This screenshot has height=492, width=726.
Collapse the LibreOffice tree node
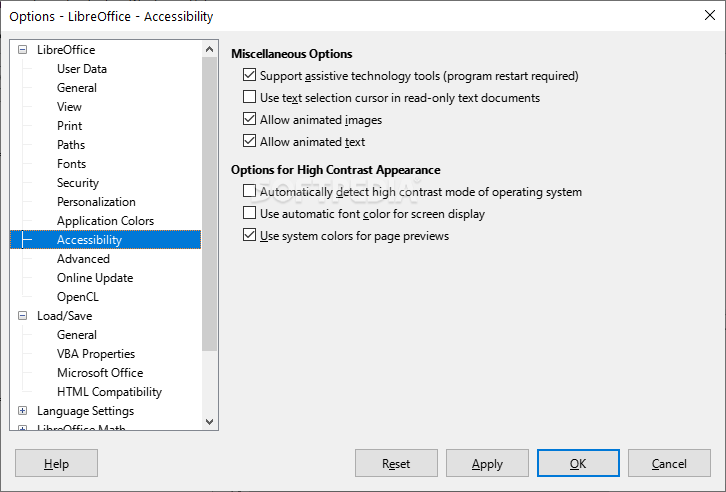(x=22, y=50)
